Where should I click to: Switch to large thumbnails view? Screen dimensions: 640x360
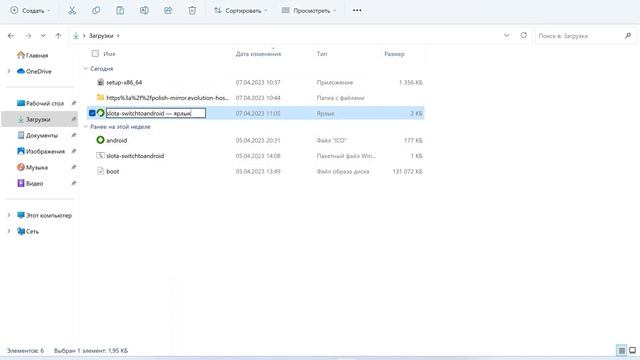coord(632,350)
